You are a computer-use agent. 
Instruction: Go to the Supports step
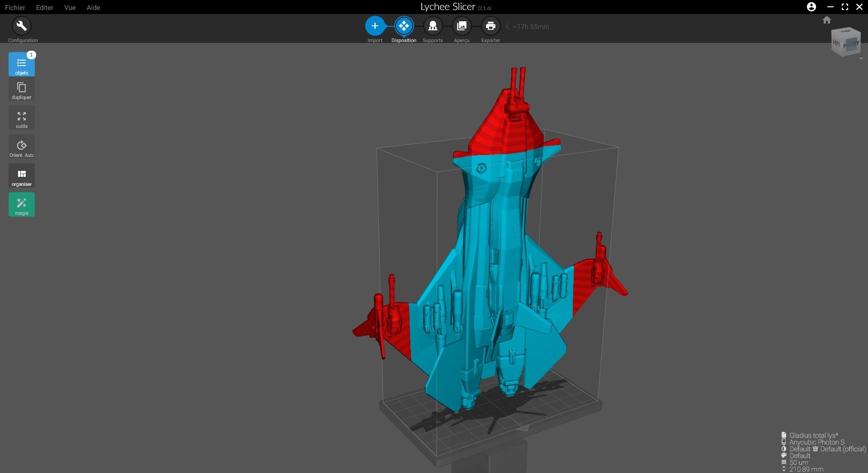(433, 26)
